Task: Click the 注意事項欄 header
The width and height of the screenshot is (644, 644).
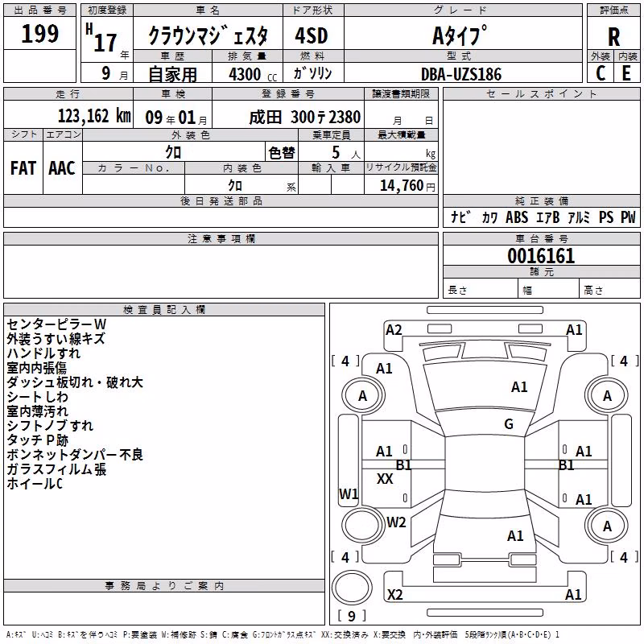Action: click(221, 238)
